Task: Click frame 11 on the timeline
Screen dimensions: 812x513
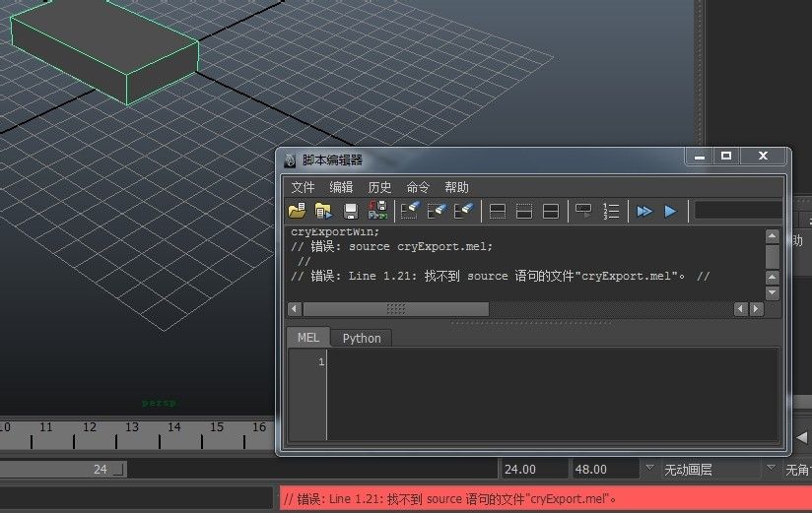Action: [x=46, y=427]
